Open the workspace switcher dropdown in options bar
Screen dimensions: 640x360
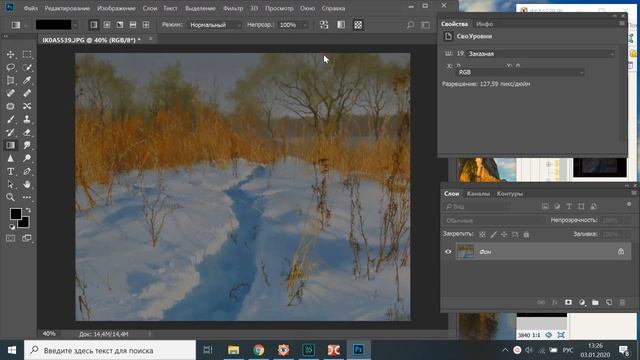point(426,25)
